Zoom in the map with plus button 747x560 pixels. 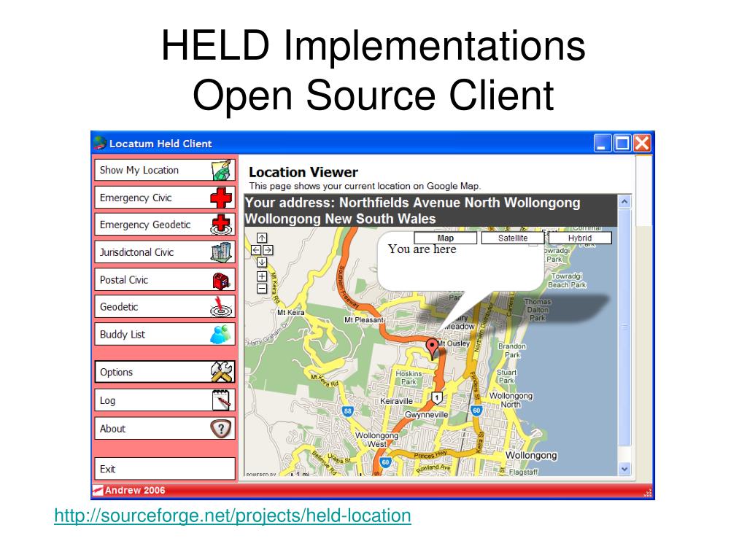[x=262, y=276]
